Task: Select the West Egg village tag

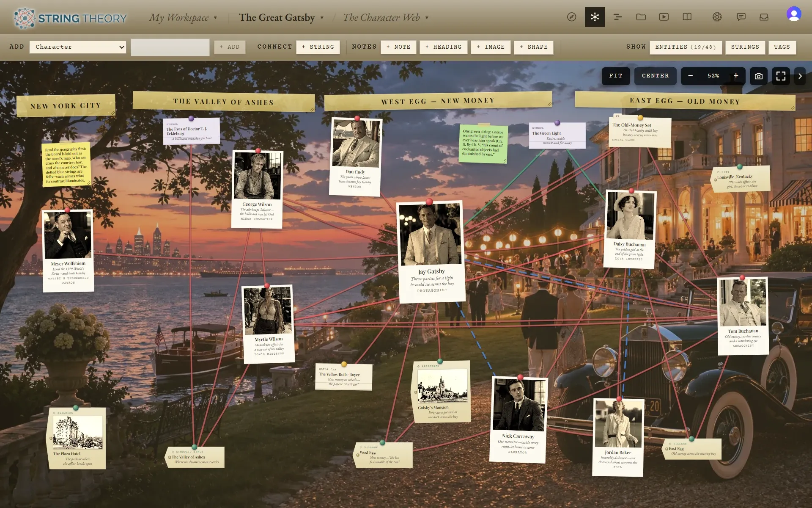Action: [x=383, y=455]
